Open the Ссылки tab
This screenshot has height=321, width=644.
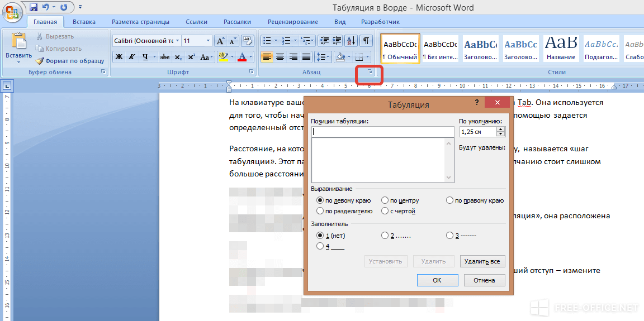[196, 22]
